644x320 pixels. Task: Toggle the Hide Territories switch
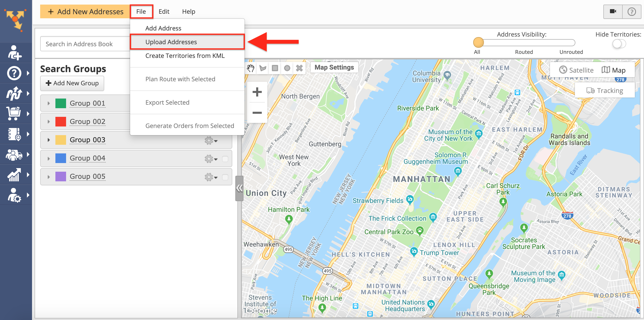pos(619,44)
